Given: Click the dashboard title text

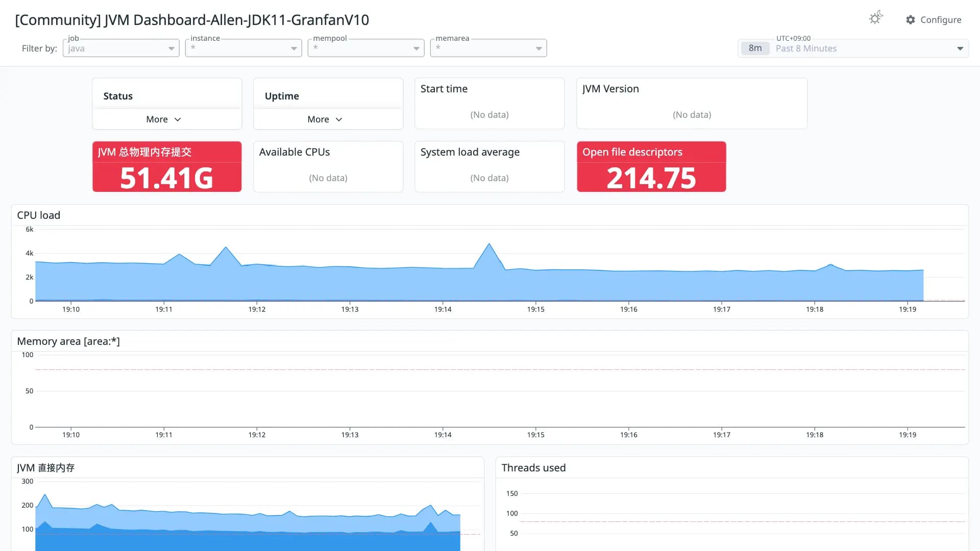Looking at the screenshot, I should [x=192, y=20].
